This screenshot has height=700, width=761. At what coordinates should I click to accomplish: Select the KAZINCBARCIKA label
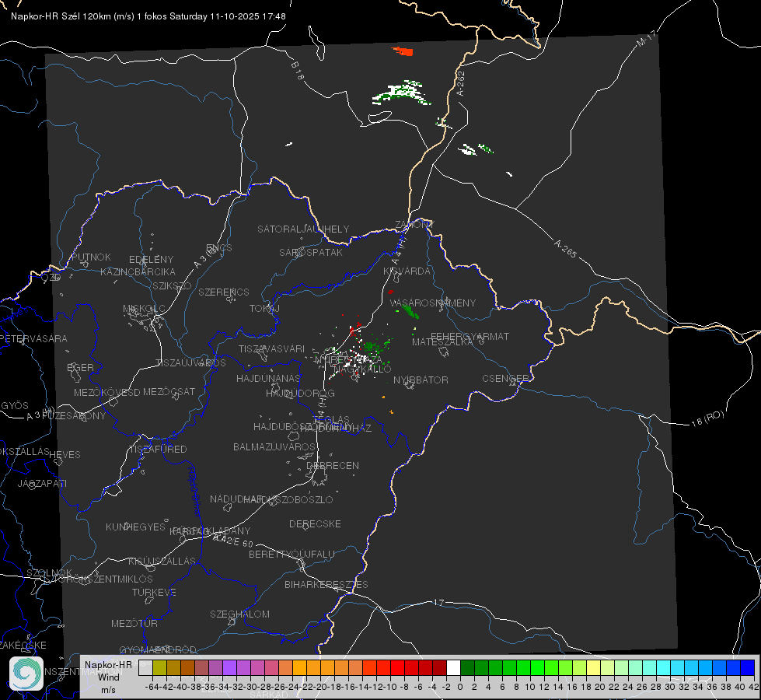click(138, 271)
